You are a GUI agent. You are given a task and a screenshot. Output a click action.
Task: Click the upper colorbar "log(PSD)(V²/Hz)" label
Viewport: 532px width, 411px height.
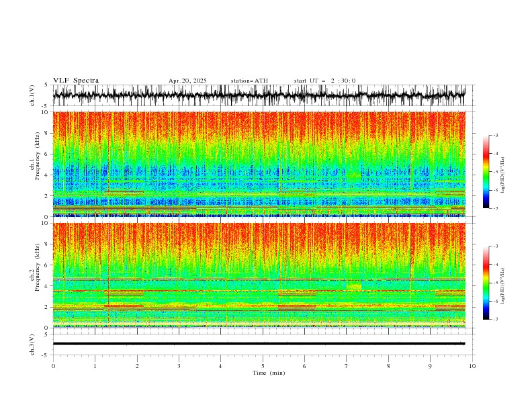(x=503, y=175)
